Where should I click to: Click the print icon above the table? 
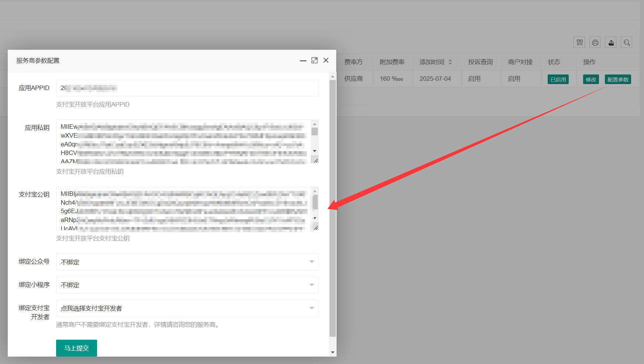(595, 42)
